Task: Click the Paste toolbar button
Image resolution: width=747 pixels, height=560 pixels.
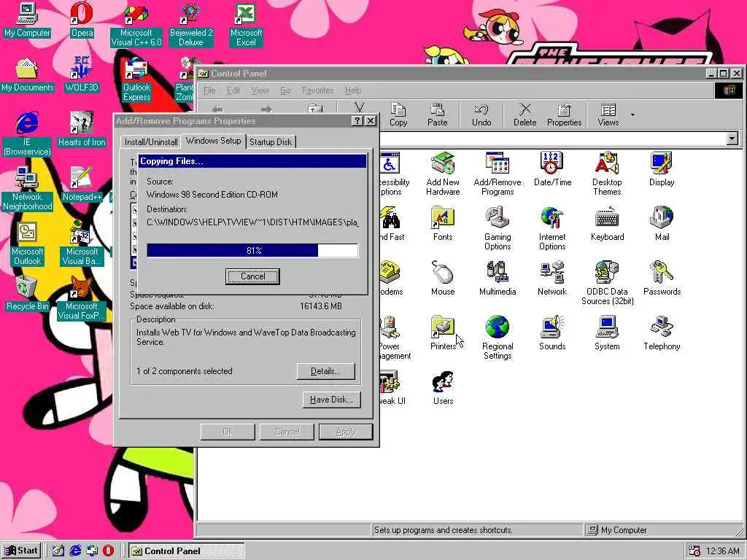Action: click(x=438, y=114)
